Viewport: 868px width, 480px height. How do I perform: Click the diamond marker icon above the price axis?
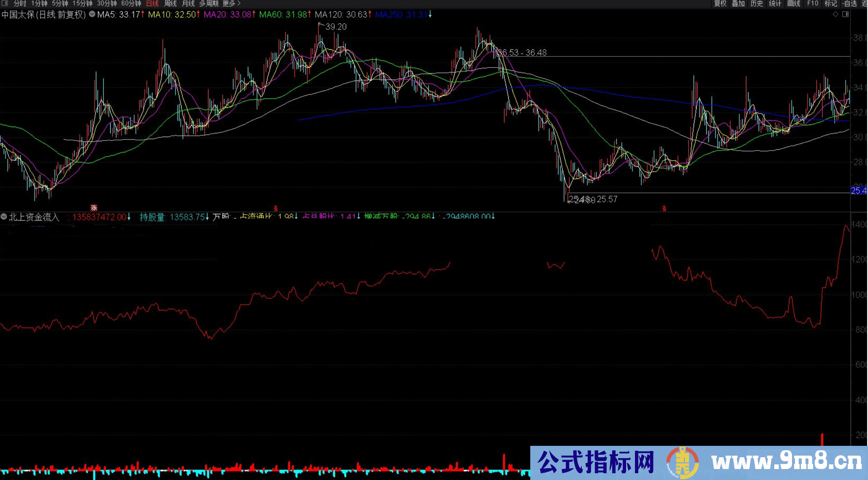click(835, 14)
